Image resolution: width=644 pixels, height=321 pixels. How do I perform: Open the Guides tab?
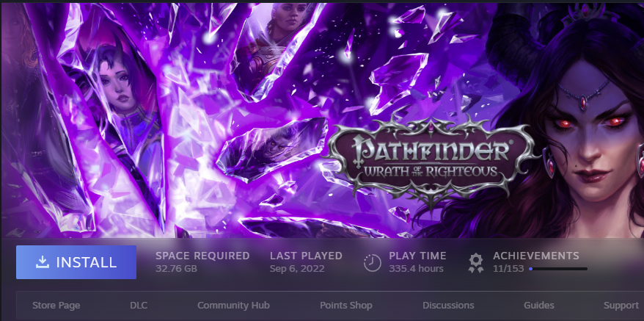click(x=539, y=306)
